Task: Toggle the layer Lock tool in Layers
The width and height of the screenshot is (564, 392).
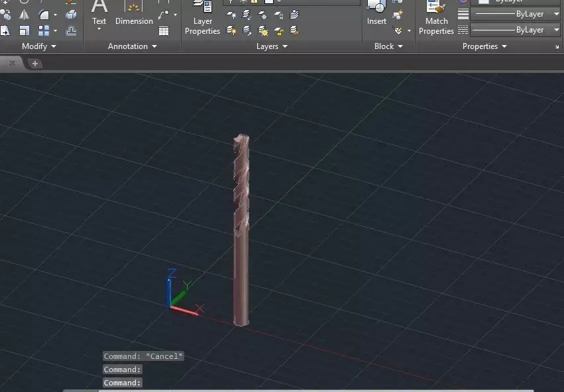Action: click(279, 15)
